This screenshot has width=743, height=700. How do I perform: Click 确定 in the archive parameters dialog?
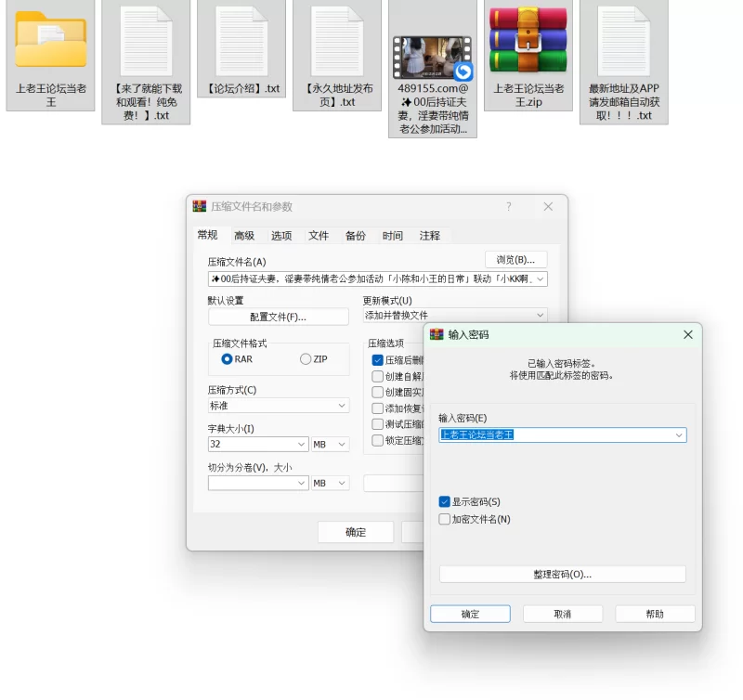[356, 532]
